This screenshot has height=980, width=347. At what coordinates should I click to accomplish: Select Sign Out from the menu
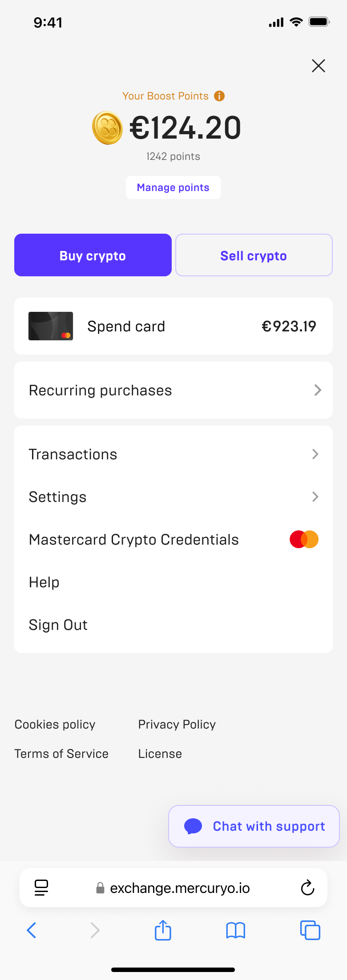pyautogui.click(x=58, y=625)
